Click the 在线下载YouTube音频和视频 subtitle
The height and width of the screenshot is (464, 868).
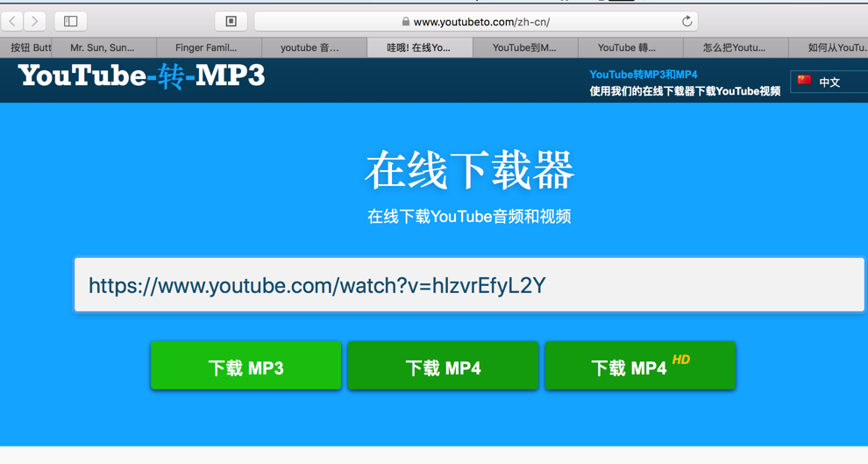(x=469, y=216)
